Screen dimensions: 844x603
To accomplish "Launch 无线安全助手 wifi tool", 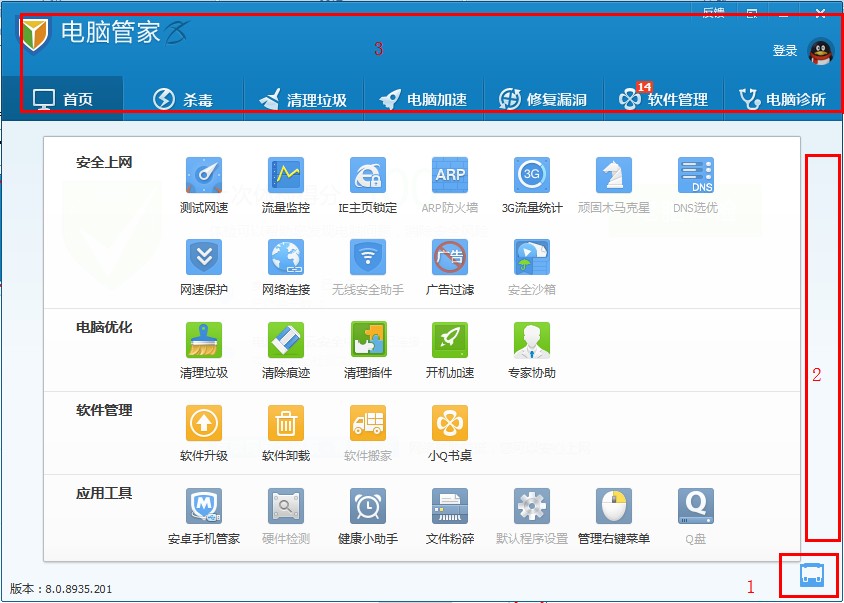I will point(368,268).
